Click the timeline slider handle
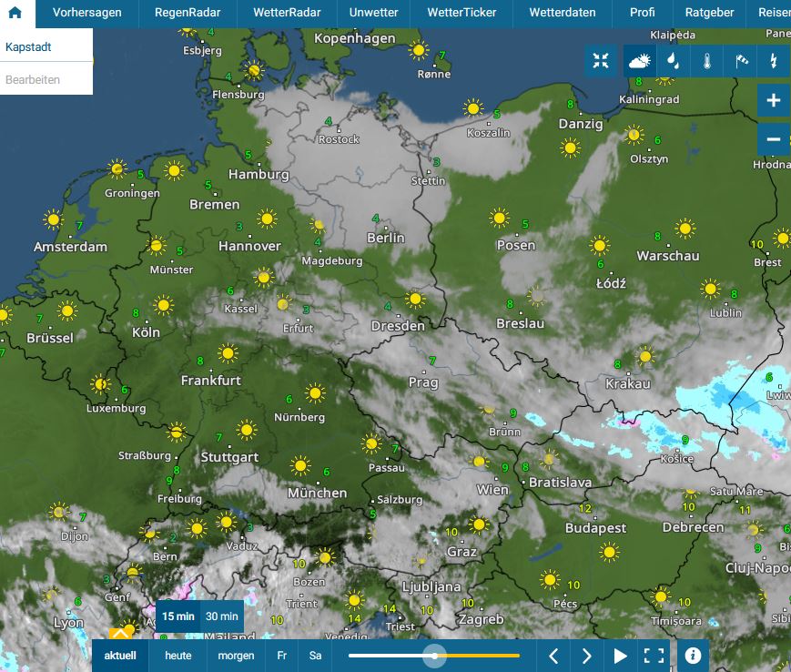791x672 pixels. click(x=435, y=656)
